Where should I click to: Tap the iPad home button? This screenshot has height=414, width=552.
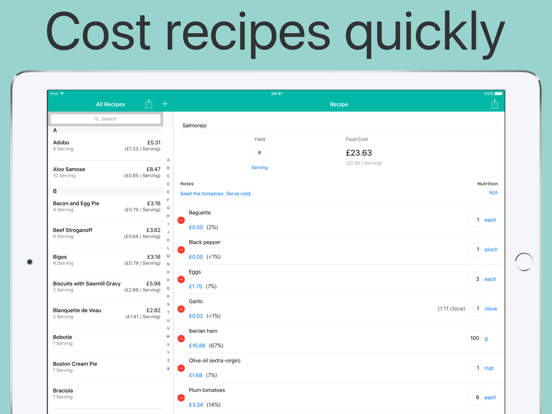click(523, 262)
